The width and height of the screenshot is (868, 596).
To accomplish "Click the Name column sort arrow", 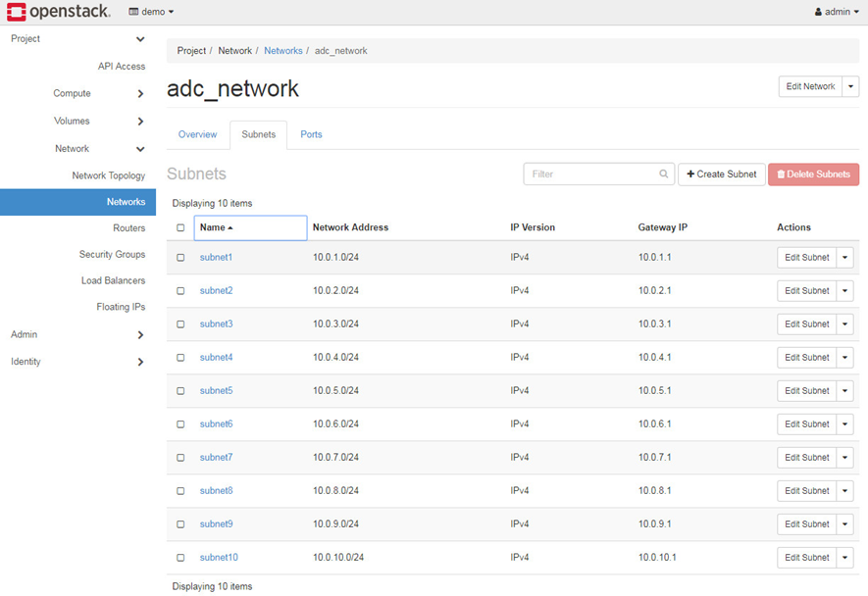I will (x=230, y=227).
